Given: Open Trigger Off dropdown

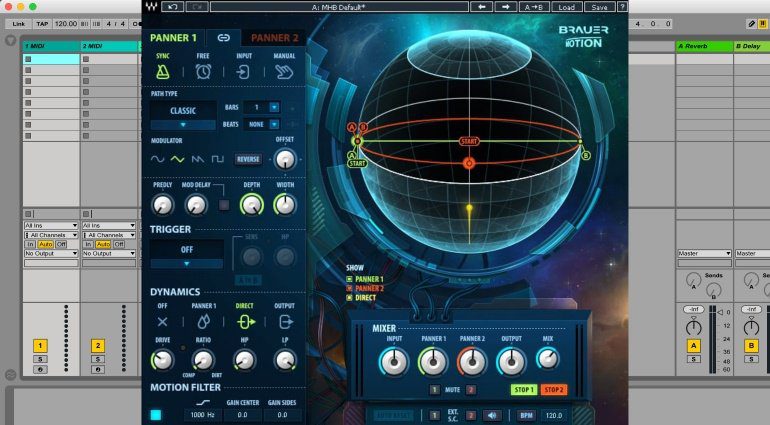Looking at the screenshot, I should (187, 254).
